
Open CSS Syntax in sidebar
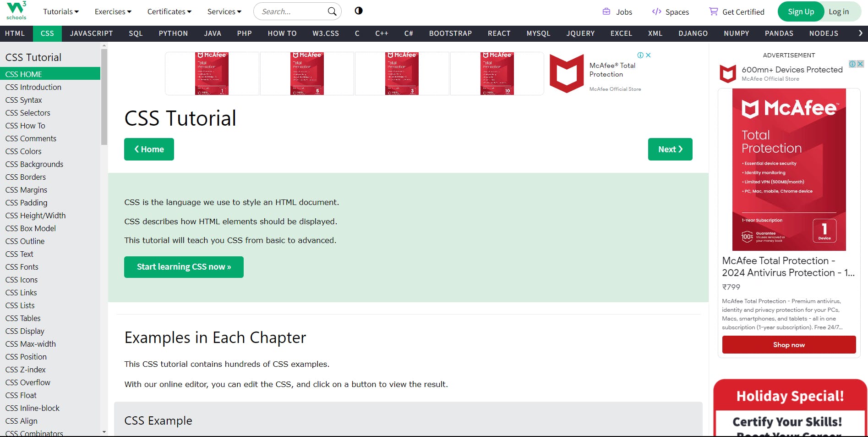click(x=50, y=100)
